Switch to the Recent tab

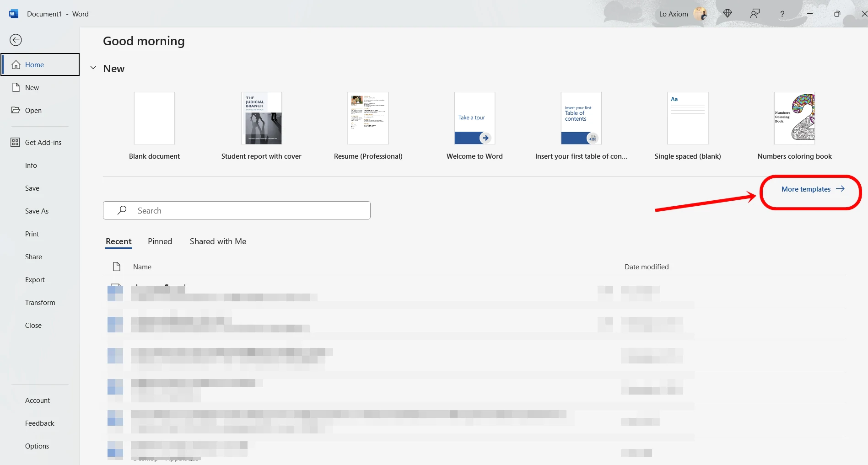pos(119,241)
